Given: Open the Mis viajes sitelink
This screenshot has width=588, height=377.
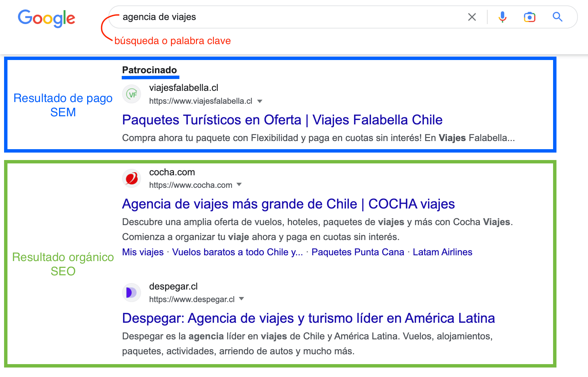Looking at the screenshot, I should point(143,252).
